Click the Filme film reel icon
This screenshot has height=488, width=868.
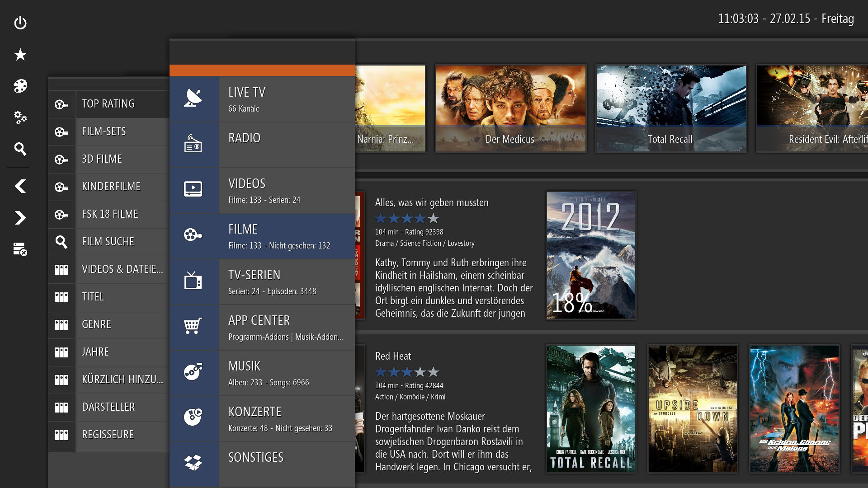(x=193, y=235)
